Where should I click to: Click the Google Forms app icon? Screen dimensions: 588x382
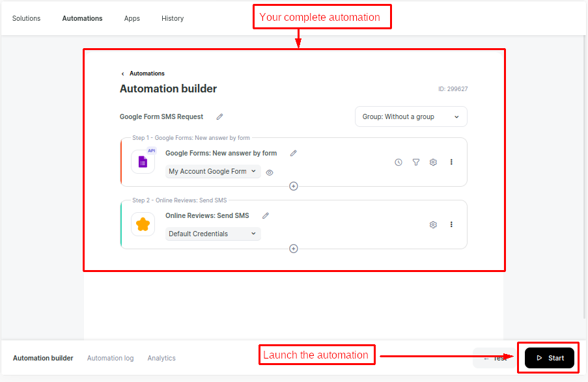click(x=143, y=162)
